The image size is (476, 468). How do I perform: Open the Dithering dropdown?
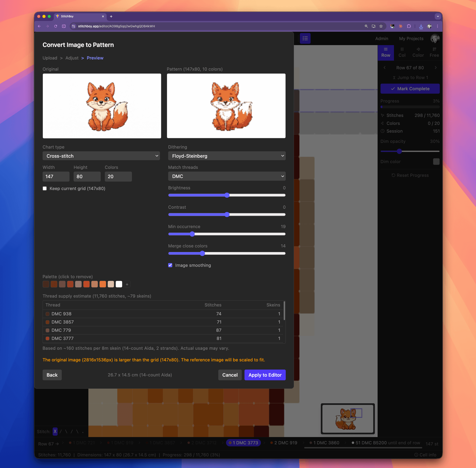(226, 156)
